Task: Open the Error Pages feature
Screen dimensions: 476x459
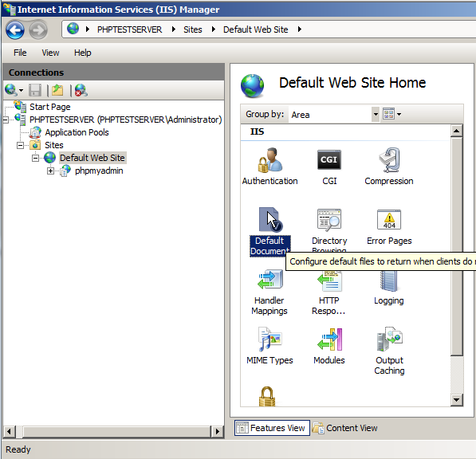Action: [389, 227]
